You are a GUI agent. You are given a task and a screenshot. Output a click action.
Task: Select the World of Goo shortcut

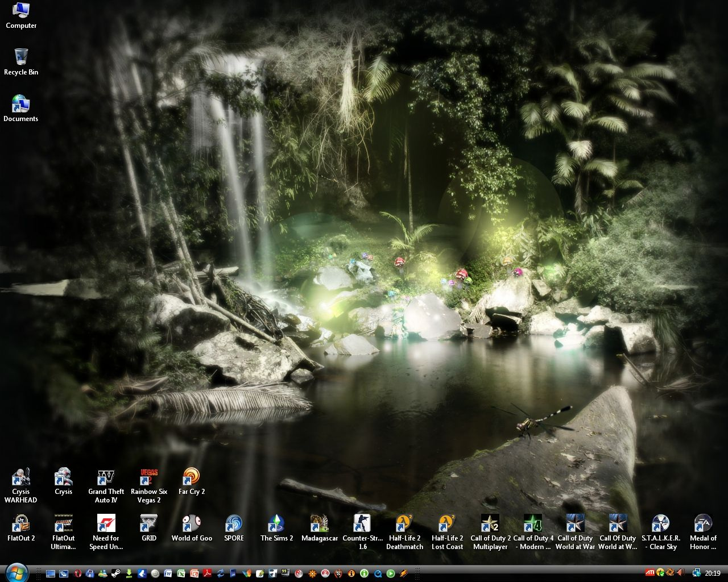(x=192, y=529)
